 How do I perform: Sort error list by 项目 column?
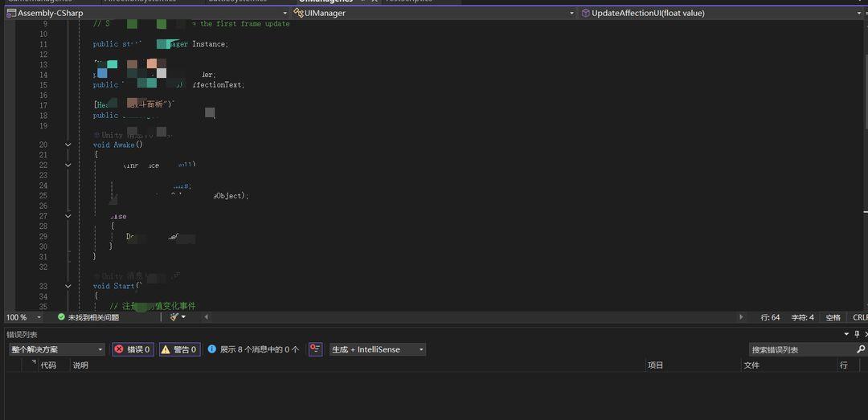click(656, 365)
